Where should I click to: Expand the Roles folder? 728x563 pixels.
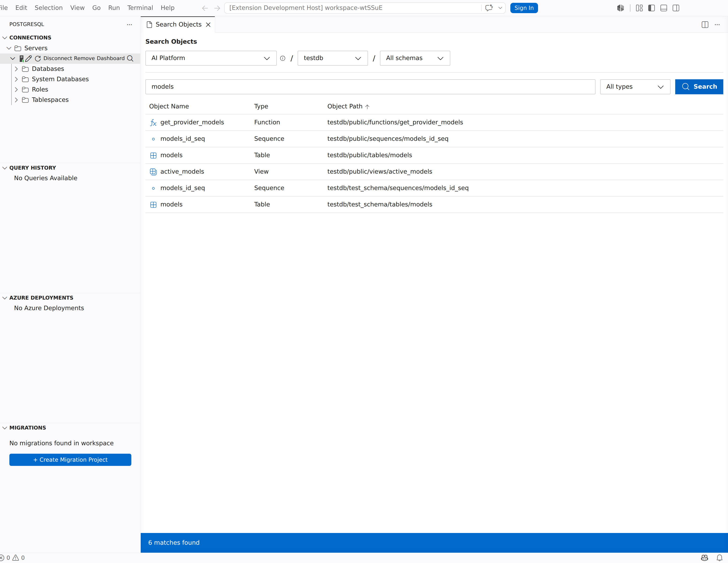pos(16,90)
